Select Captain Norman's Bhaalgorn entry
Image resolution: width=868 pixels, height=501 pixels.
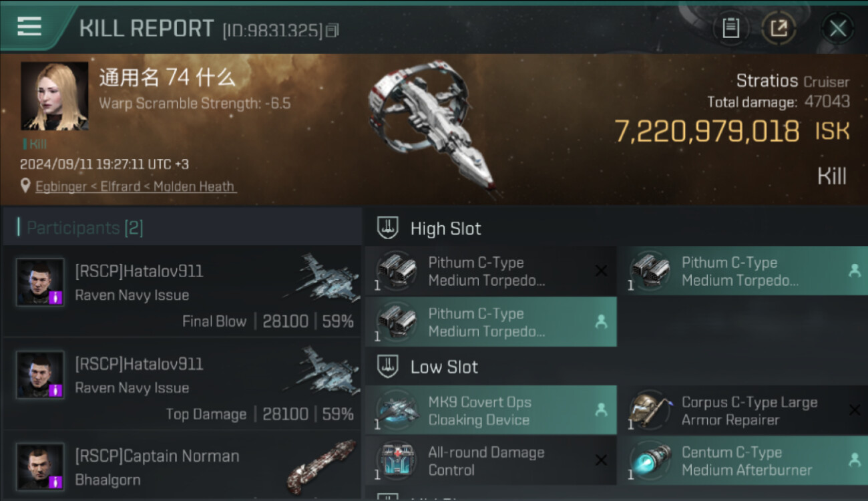(182, 467)
